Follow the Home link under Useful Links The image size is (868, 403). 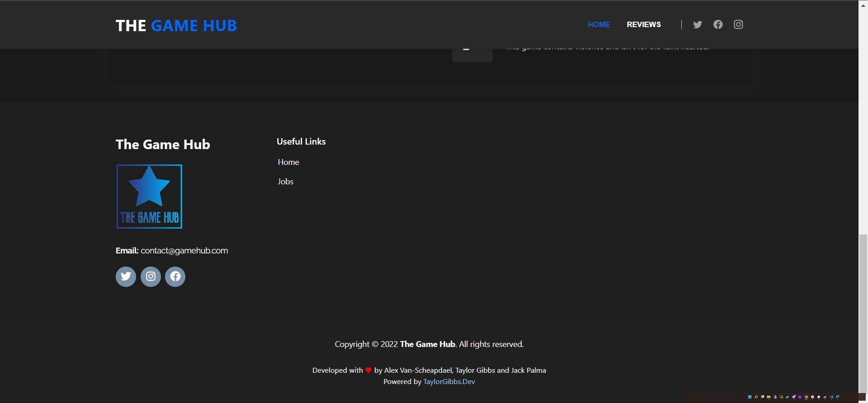(288, 162)
